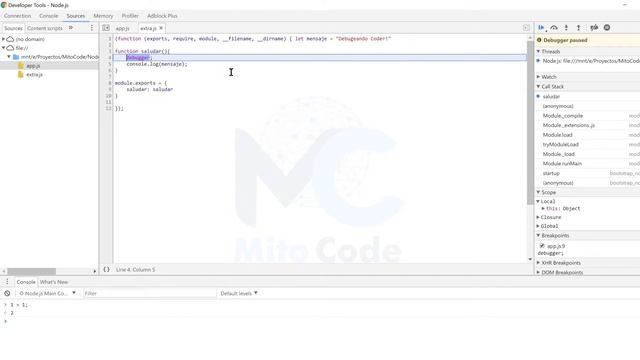Open the Memory tab
Viewport: 640px width, 360px height.
(103, 16)
